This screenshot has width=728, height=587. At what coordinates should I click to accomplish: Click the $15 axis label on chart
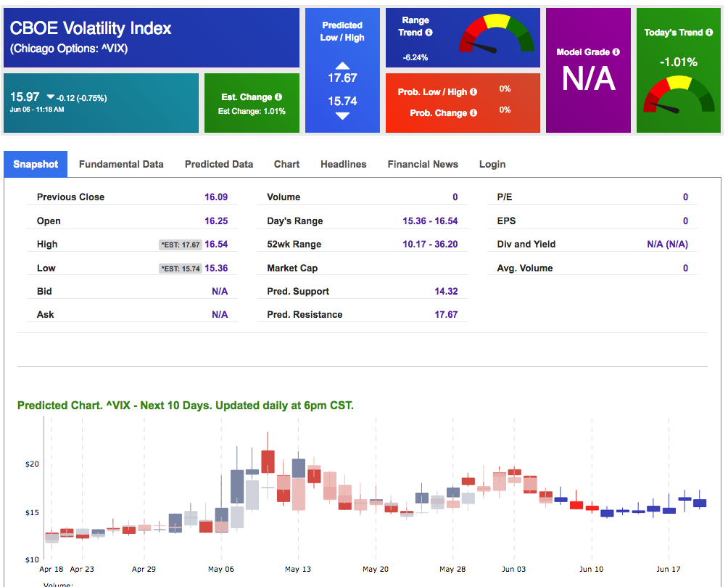click(32, 512)
